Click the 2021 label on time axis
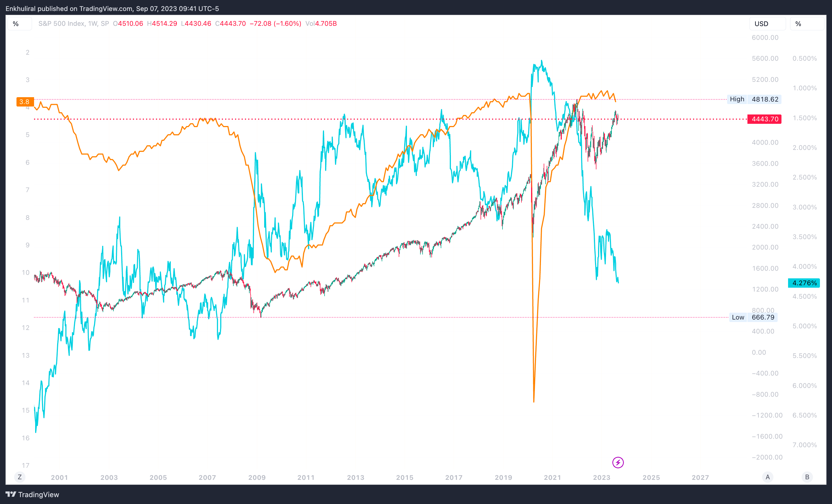Image resolution: width=832 pixels, height=504 pixels. (x=552, y=477)
